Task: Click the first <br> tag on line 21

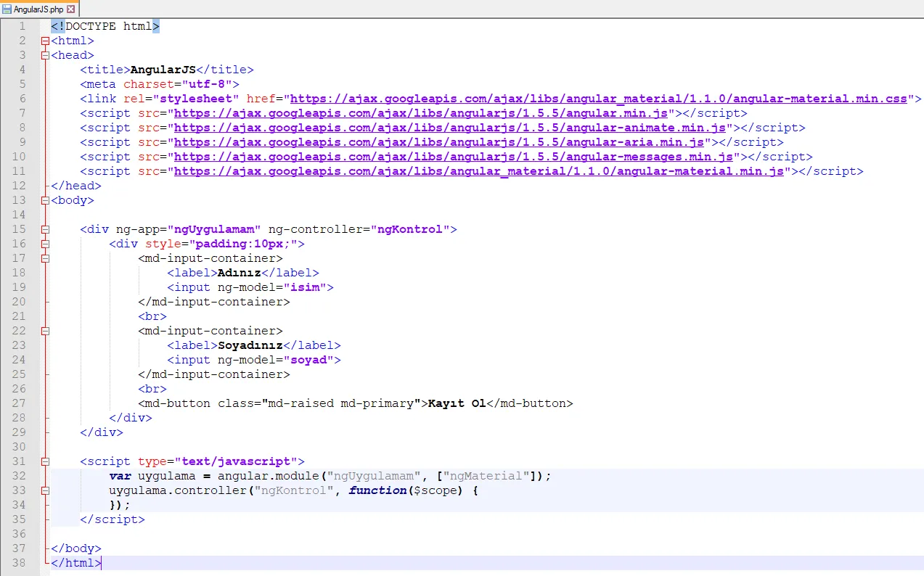Action: [152, 316]
